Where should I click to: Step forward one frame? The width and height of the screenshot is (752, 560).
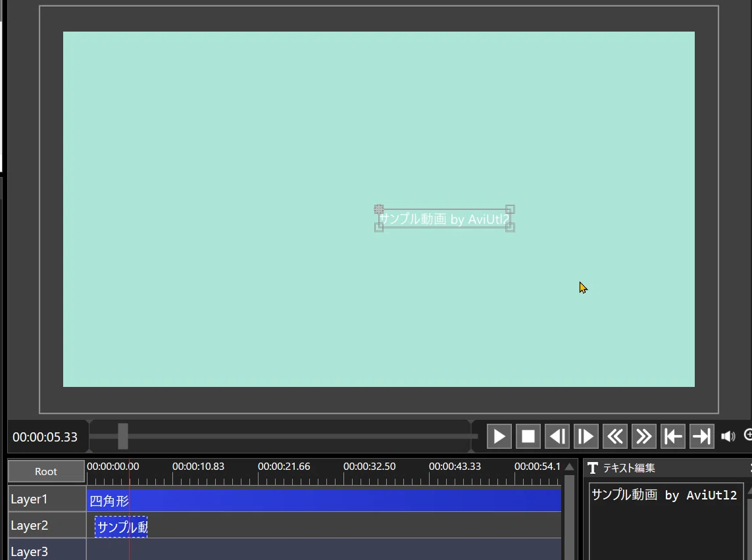586,436
